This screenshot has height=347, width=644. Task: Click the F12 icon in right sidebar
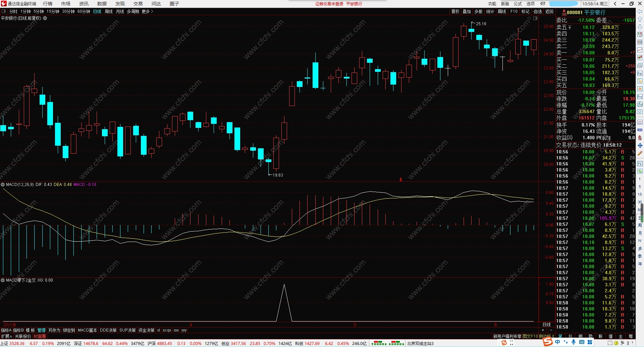click(640, 97)
